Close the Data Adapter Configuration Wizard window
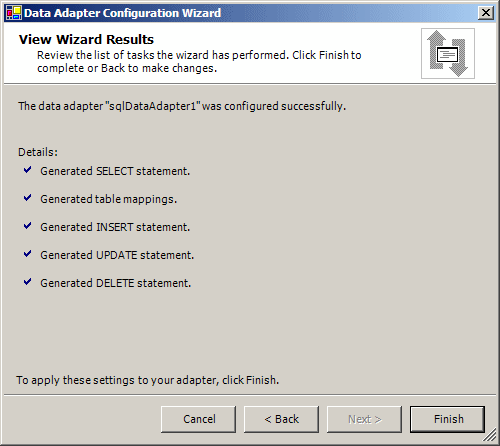The height and width of the screenshot is (446, 500). click(486, 13)
